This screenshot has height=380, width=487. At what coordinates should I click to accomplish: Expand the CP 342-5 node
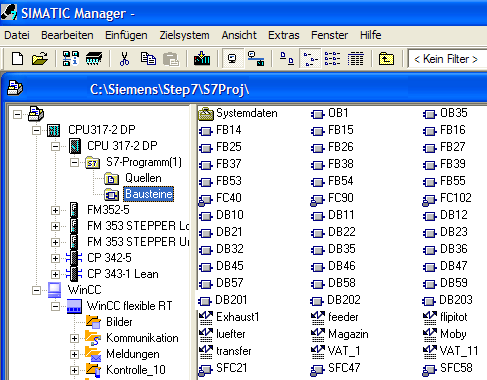point(55,258)
